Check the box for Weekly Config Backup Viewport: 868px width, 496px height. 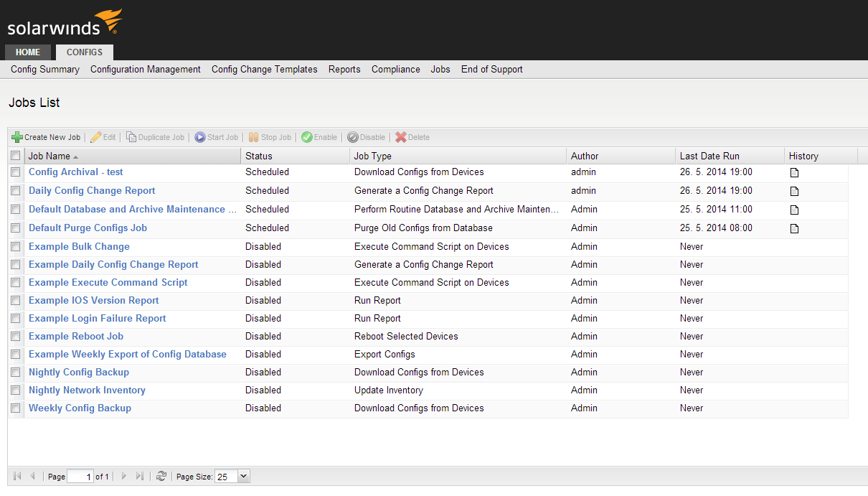tap(15, 408)
